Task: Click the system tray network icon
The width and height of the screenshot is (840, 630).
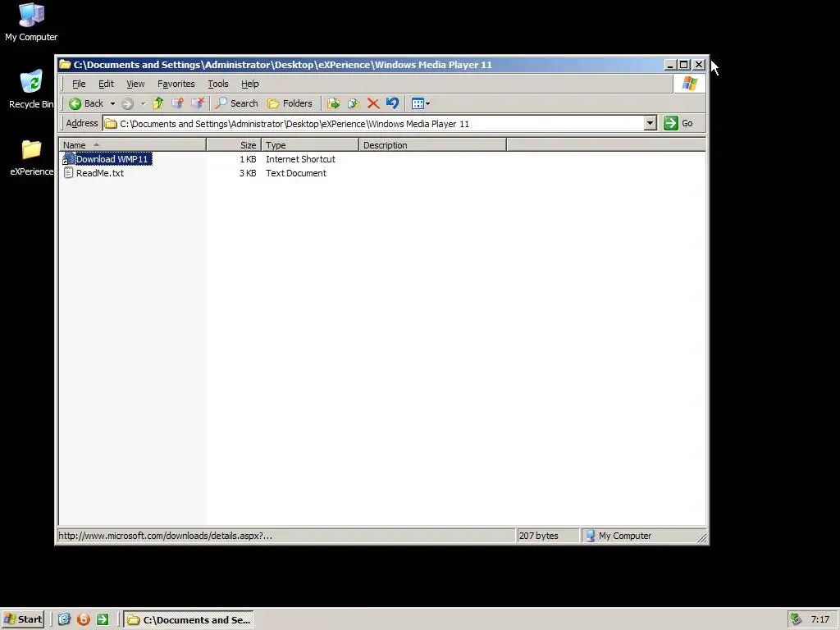Action: 796,619
